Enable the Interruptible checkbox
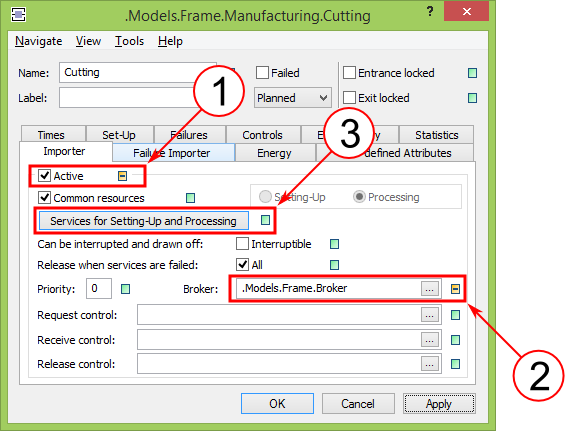 (242, 244)
